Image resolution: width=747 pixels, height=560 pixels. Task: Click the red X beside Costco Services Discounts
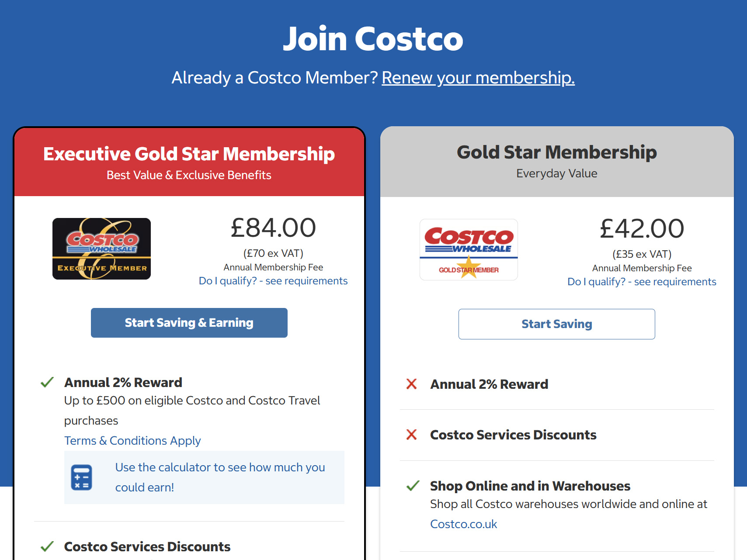[x=411, y=435]
